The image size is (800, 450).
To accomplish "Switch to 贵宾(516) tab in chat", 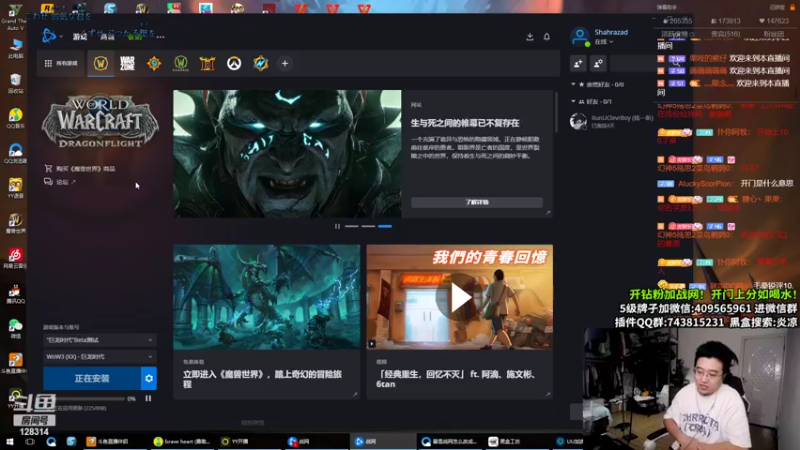I will point(725,34).
